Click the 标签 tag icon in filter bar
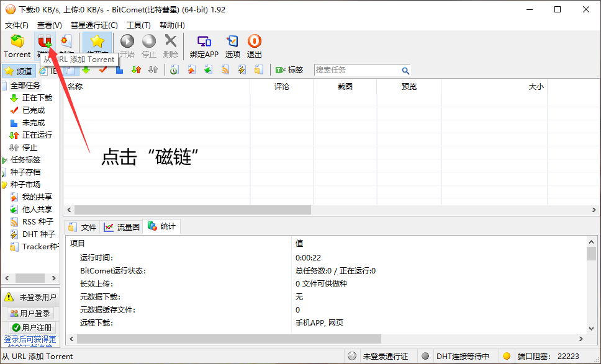 tap(289, 70)
